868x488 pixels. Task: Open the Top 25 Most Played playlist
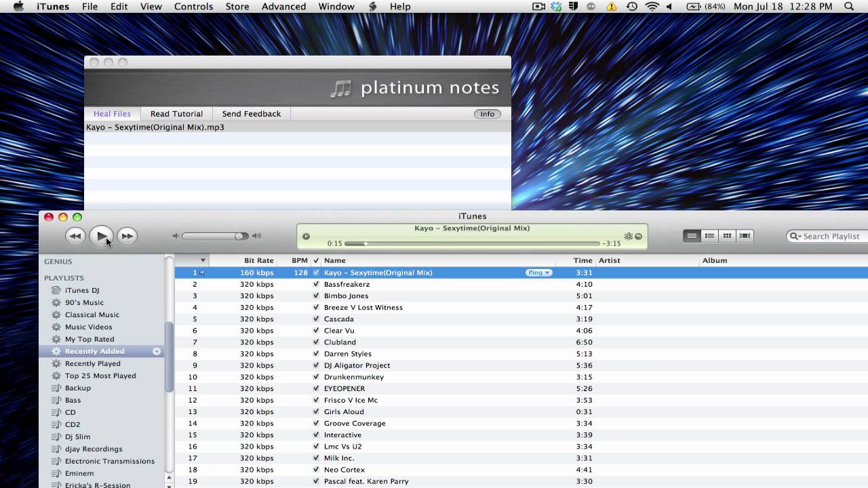100,375
